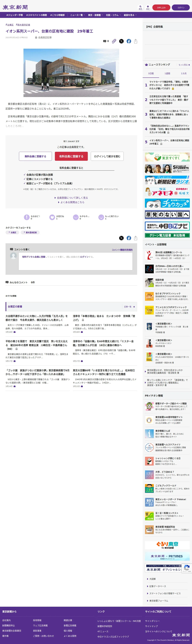Click the red 有料会員に登録する button
This screenshot has height=644, width=192.
point(71,156)
